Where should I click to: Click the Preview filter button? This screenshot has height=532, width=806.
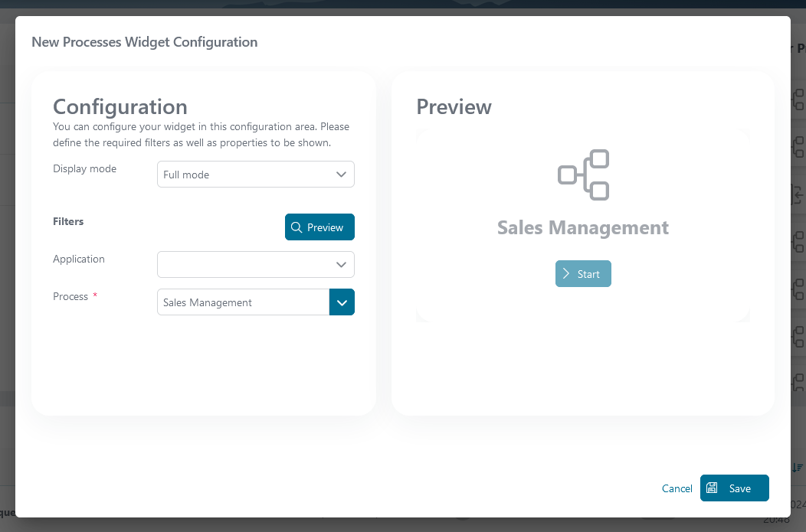[319, 227]
